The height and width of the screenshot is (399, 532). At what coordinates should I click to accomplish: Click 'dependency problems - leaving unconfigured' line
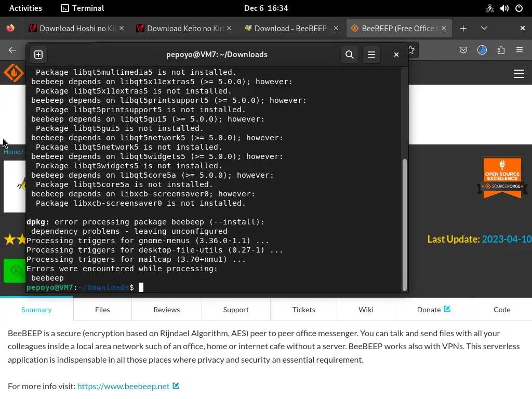tap(129, 231)
